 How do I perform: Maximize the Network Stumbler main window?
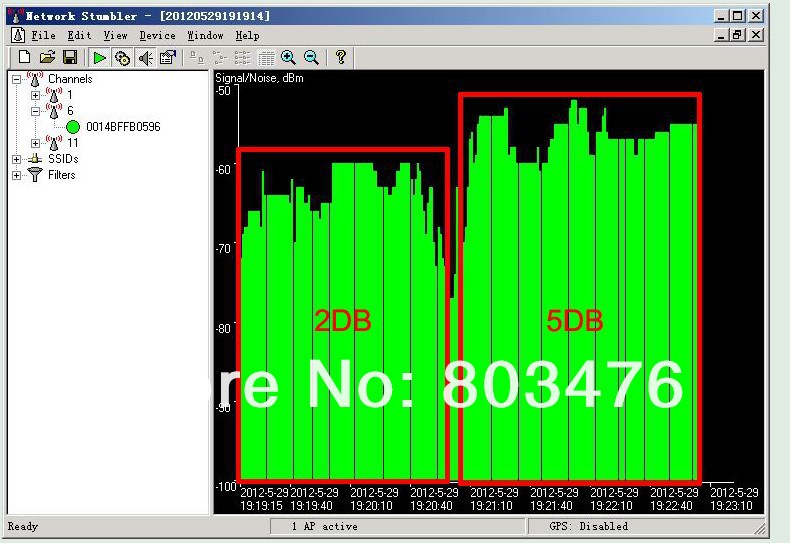(738, 16)
